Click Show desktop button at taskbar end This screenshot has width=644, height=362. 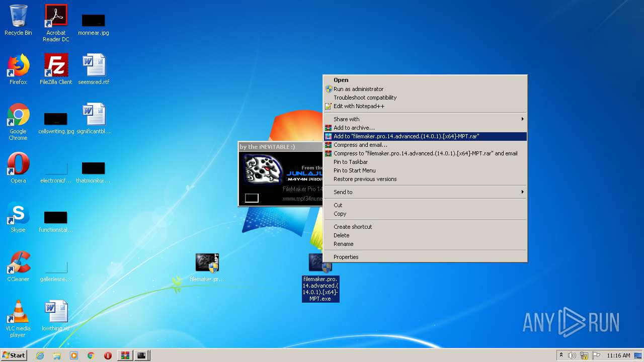[638, 355]
